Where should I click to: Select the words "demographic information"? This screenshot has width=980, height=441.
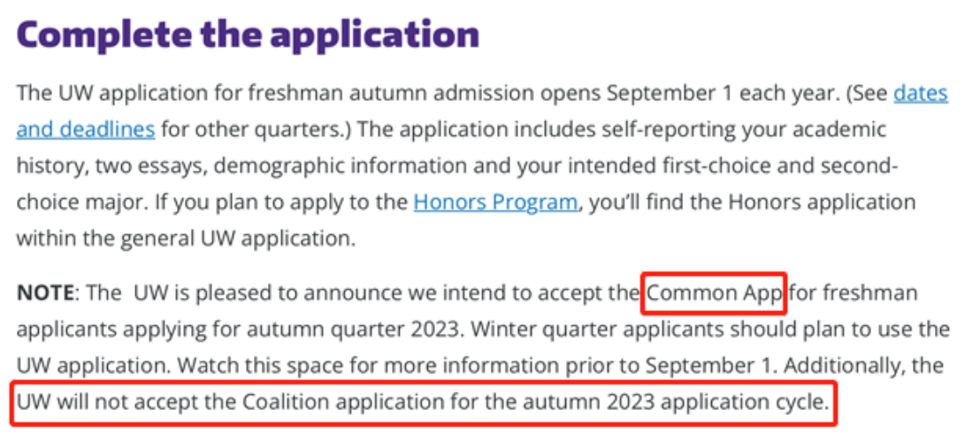point(342,166)
